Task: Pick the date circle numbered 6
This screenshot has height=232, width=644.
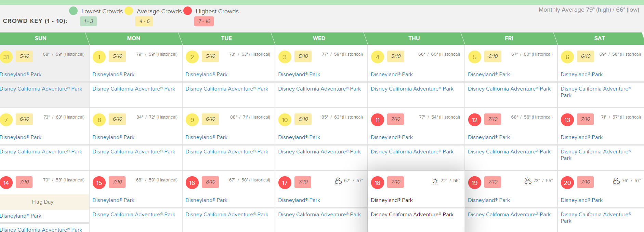Action: pyautogui.click(x=567, y=57)
